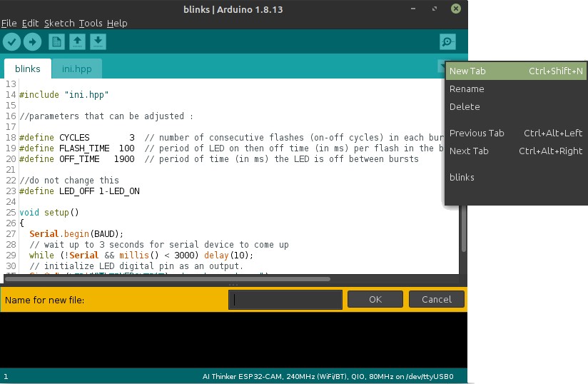
Task: Click the new file name input field
Action: (x=285, y=300)
